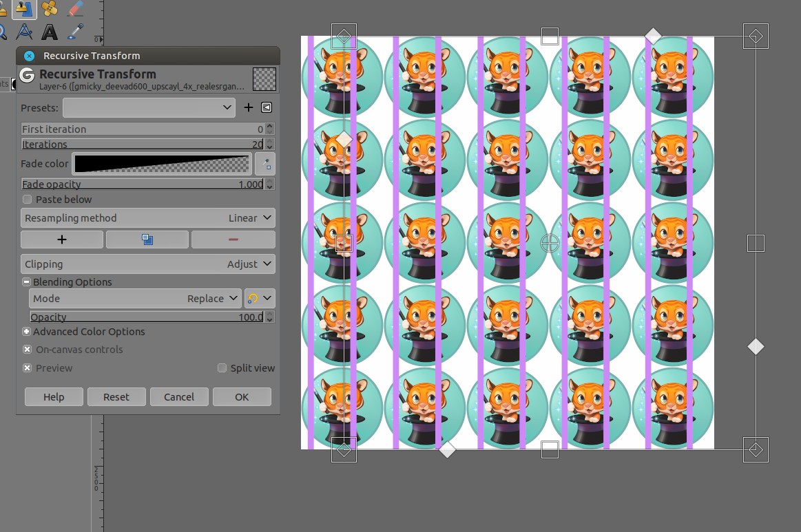Grab the top-right corner transform handle
This screenshot has height=532, width=801.
coord(756,36)
